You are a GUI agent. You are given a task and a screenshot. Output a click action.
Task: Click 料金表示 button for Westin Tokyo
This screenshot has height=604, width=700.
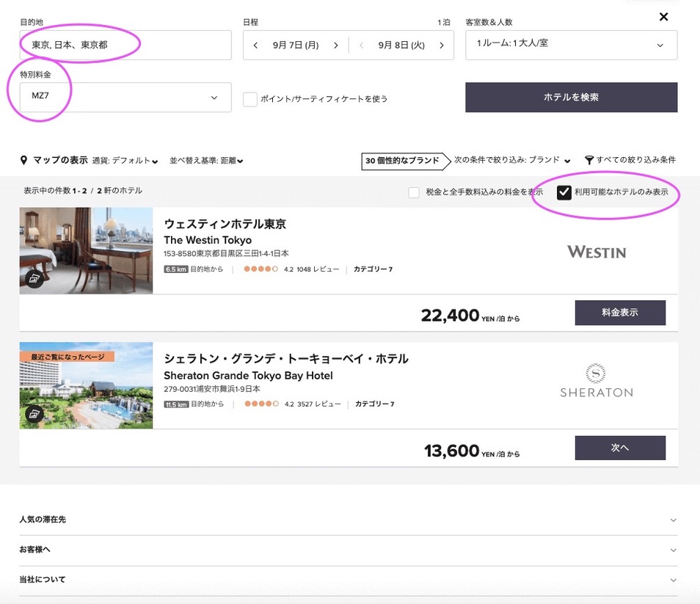click(x=619, y=312)
